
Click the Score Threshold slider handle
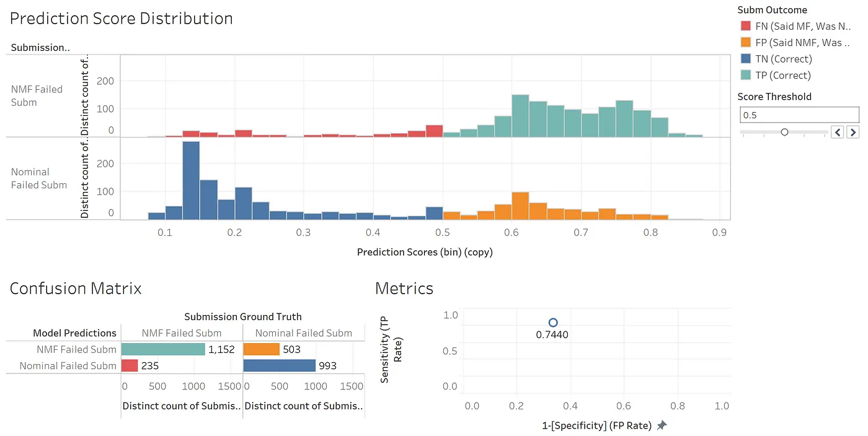coord(784,132)
